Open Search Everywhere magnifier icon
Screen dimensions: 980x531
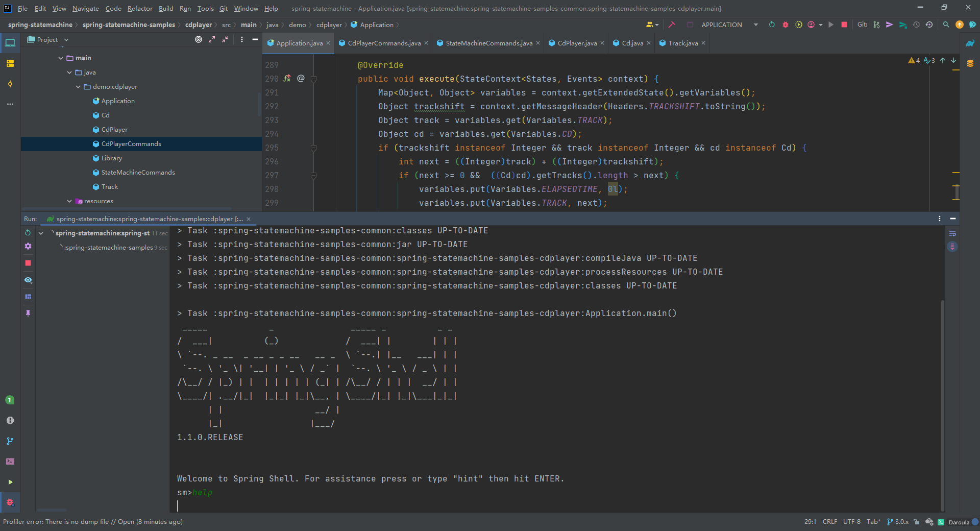pyautogui.click(x=946, y=25)
